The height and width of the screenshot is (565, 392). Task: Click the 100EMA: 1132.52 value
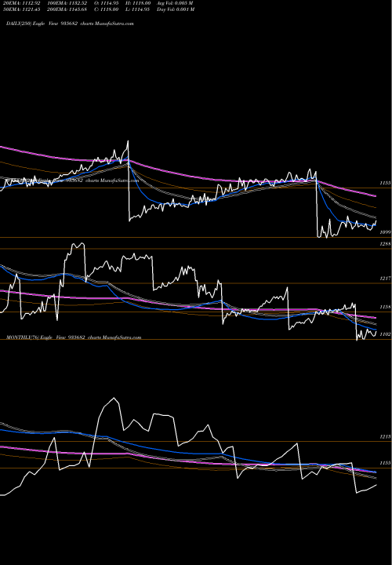pos(67,3)
